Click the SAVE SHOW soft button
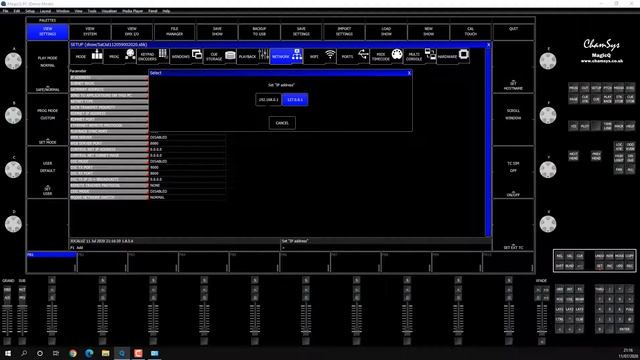 (217, 32)
